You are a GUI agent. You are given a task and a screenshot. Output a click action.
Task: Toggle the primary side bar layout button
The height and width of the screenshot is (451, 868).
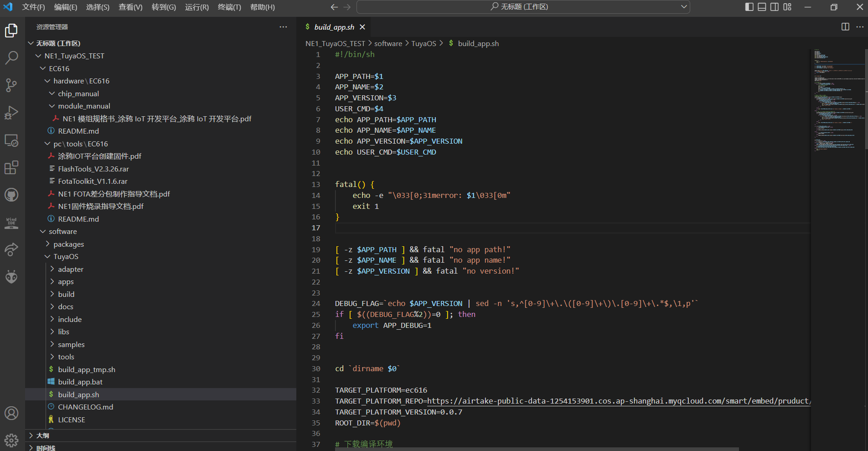749,7
